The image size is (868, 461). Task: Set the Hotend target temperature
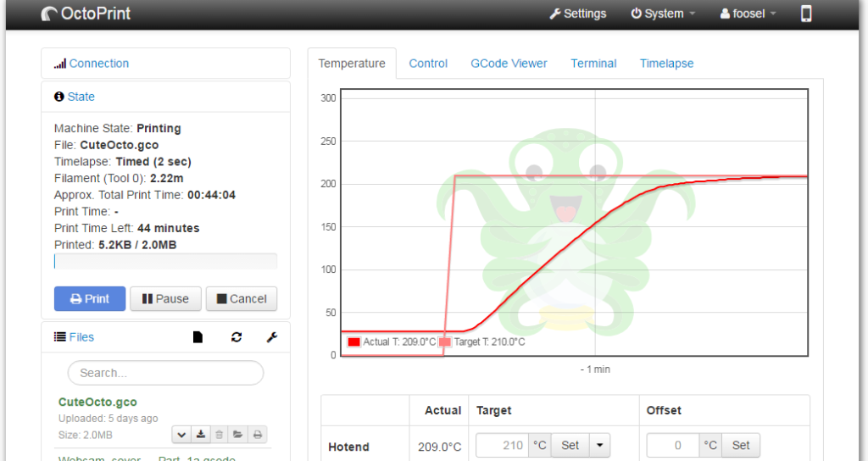click(x=570, y=446)
